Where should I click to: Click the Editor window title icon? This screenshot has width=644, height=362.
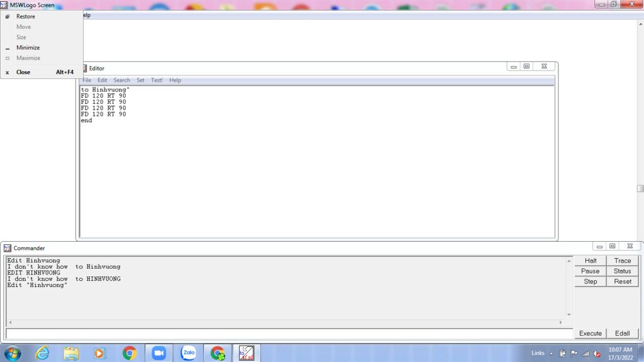click(x=84, y=68)
